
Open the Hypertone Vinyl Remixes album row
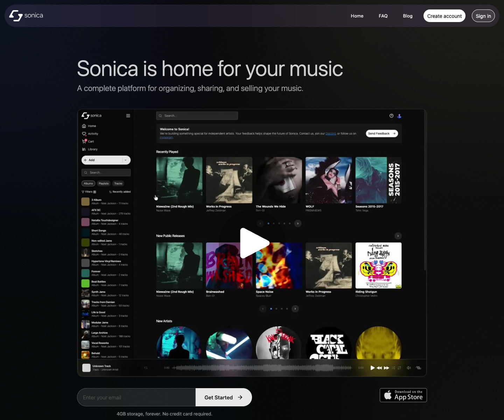tap(106, 263)
